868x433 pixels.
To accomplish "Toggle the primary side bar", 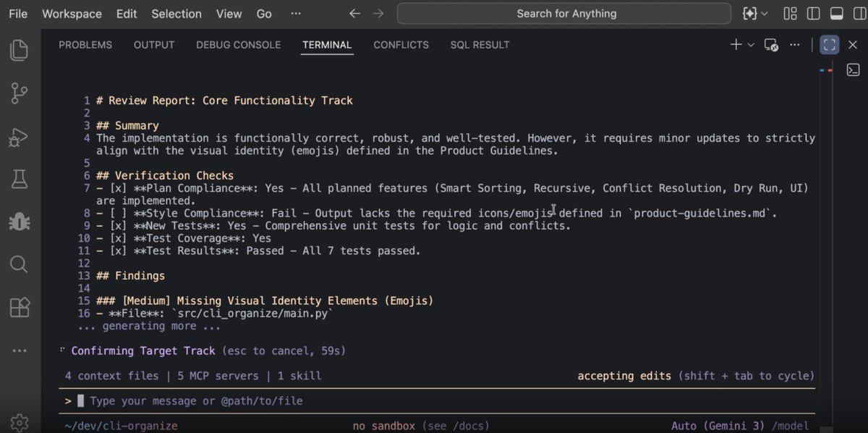I will [x=813, y=14].
